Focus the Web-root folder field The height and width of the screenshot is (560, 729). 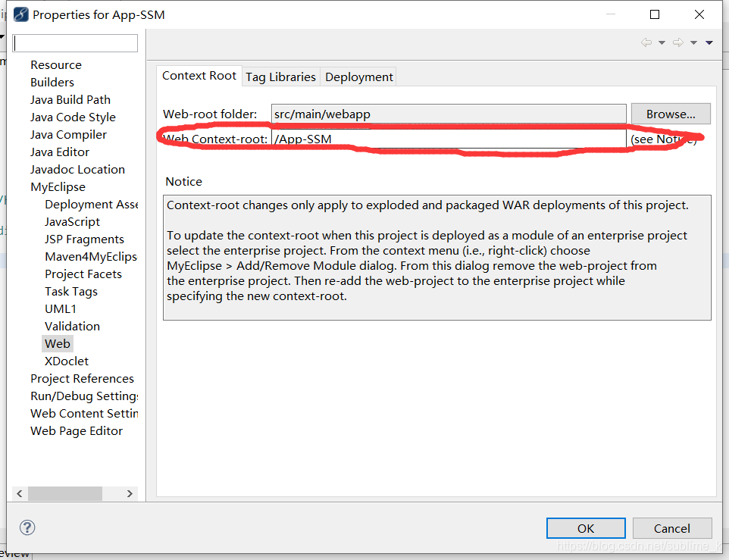click(x=449, y=114)
